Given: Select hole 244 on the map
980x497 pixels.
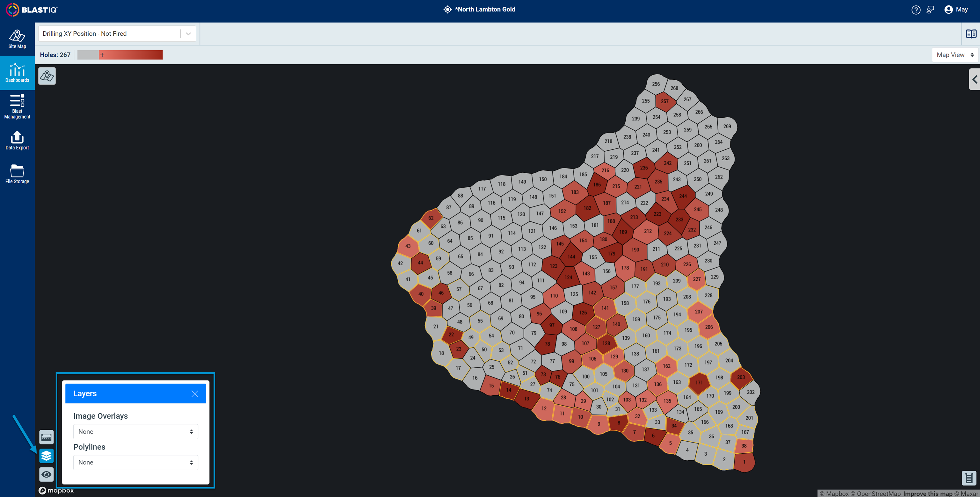Looking at the screenshot, I should click(x=683, y=196).
